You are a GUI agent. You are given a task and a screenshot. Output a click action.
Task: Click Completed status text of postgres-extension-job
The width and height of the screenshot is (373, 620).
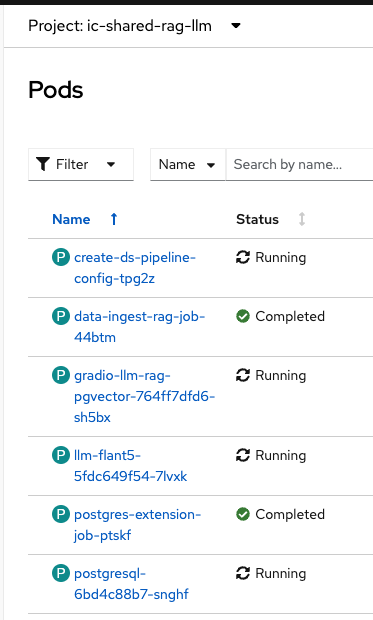[290, 514]
